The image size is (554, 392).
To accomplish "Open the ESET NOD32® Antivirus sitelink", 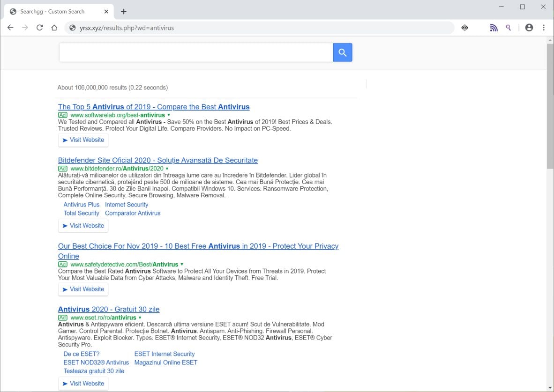I will [x=96, y=362].
